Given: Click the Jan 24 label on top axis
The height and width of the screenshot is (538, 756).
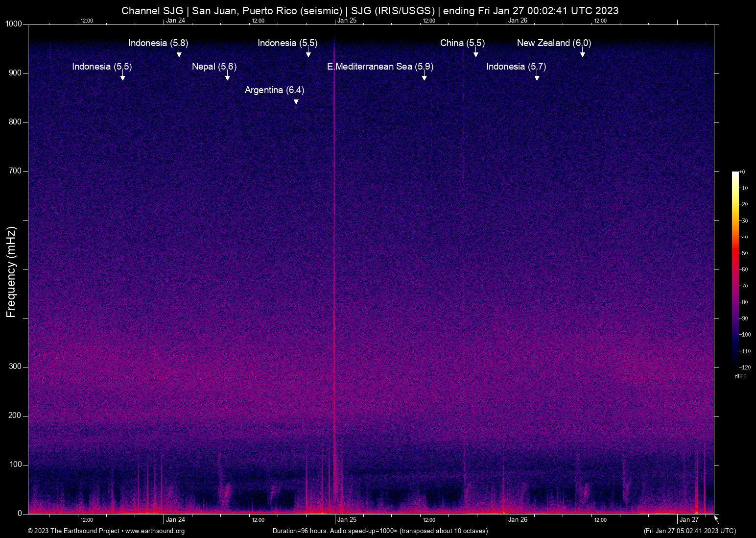Looking at the screenshot, I should click(175, 21).
